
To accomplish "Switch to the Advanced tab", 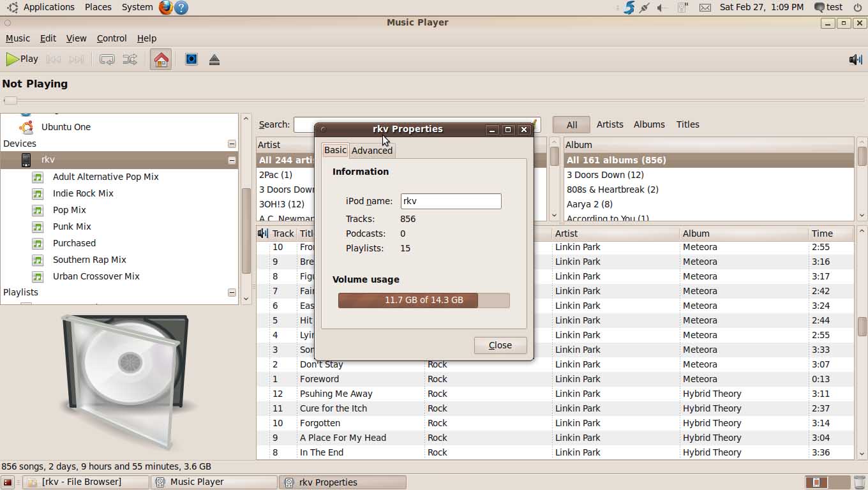I will [372, 151].
